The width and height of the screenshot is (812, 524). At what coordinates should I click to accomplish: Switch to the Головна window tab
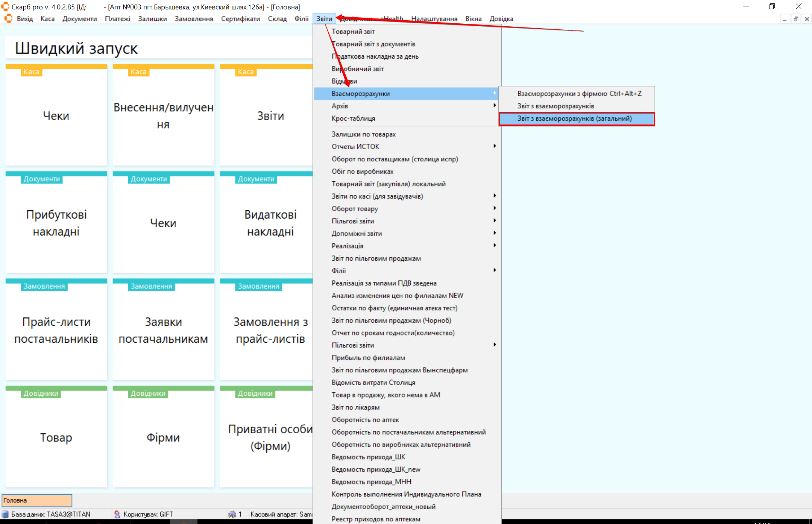[36, 500]
